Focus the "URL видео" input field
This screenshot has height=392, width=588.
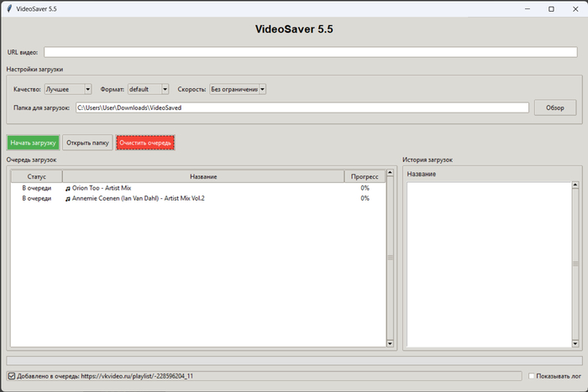311,52
